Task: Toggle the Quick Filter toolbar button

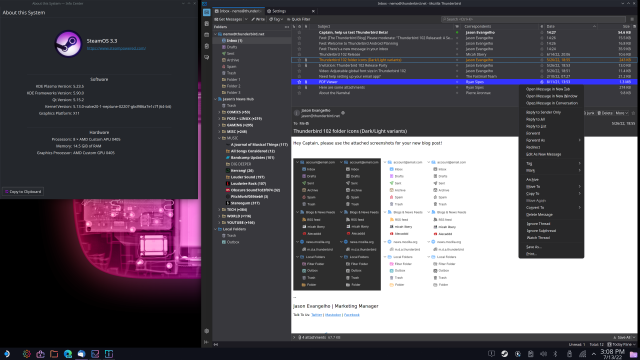Action: (x=299, y=19)
